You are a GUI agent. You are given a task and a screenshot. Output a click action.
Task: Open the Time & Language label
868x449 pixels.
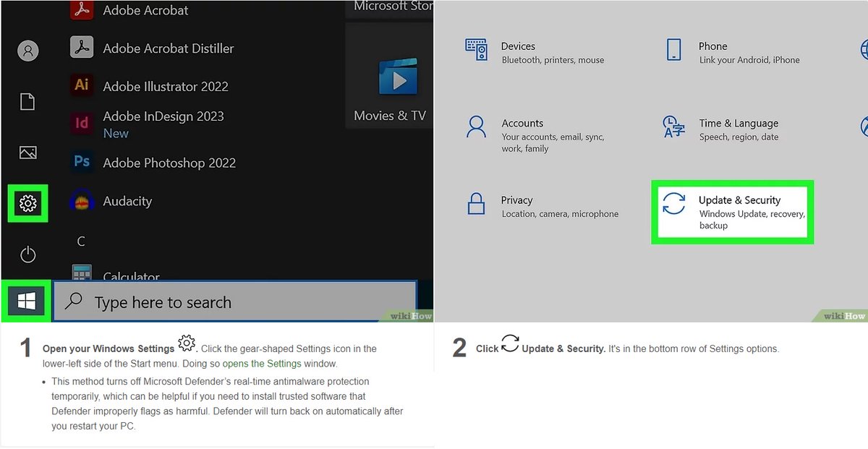[x=739, y=123]
